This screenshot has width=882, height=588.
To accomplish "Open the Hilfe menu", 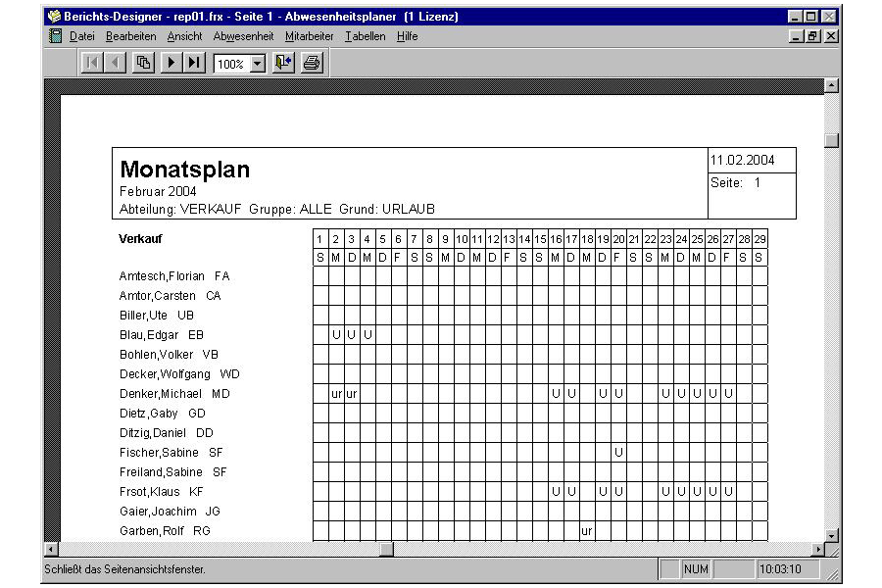I will tap(408, 36).
